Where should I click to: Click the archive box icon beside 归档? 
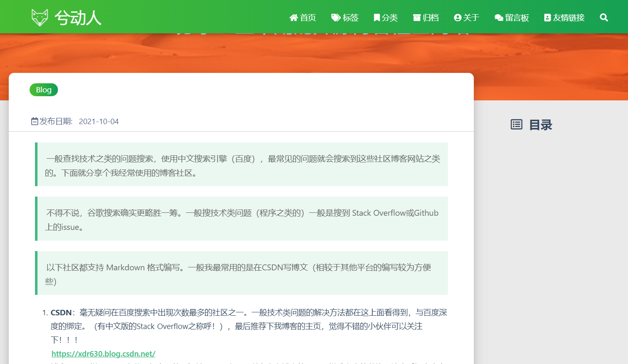coord(417,17)
